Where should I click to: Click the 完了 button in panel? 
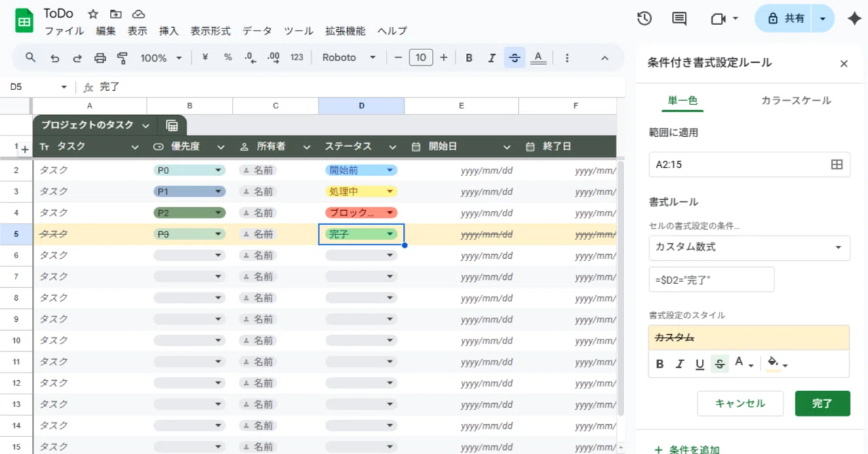click(822, 403)
